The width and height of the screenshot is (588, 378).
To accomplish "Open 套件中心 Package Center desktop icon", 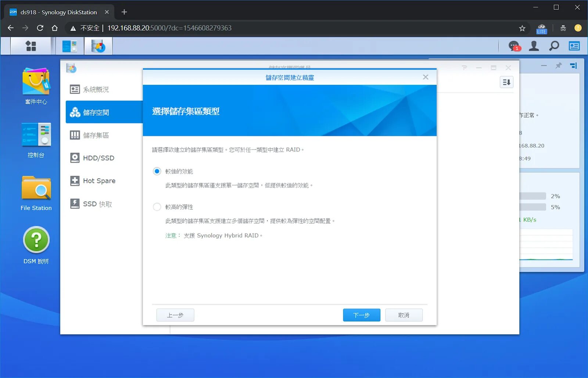I will coord(36,86).
